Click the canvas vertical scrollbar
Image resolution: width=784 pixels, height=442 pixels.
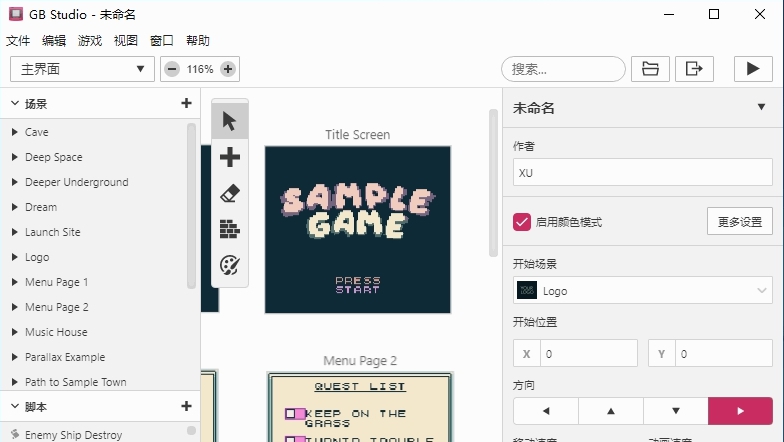pos(493,183)
